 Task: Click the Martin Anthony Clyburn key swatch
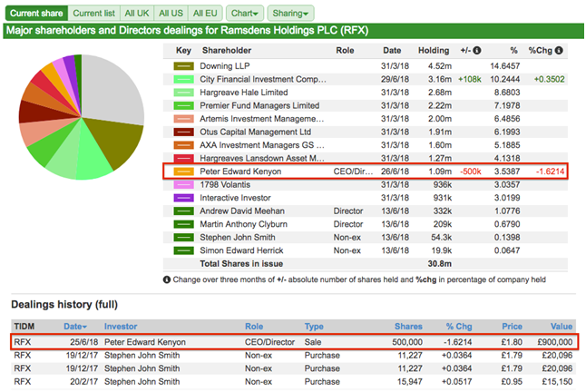pos(183,224)
